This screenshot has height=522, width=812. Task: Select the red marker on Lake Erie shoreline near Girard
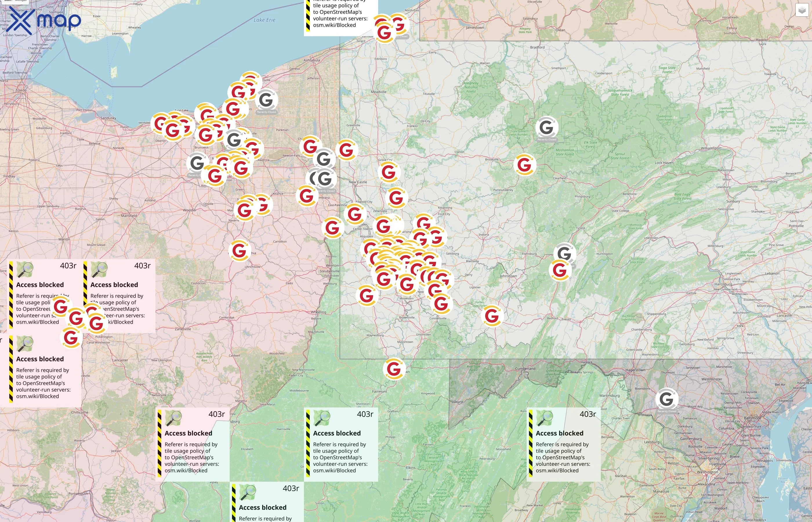(x=385, y=31)
